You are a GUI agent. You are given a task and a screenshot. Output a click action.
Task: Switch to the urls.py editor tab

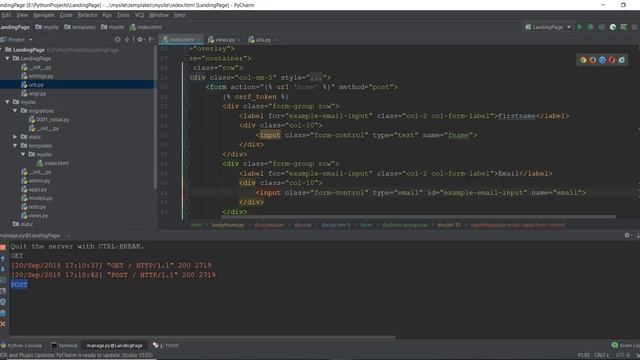[262, 40]
